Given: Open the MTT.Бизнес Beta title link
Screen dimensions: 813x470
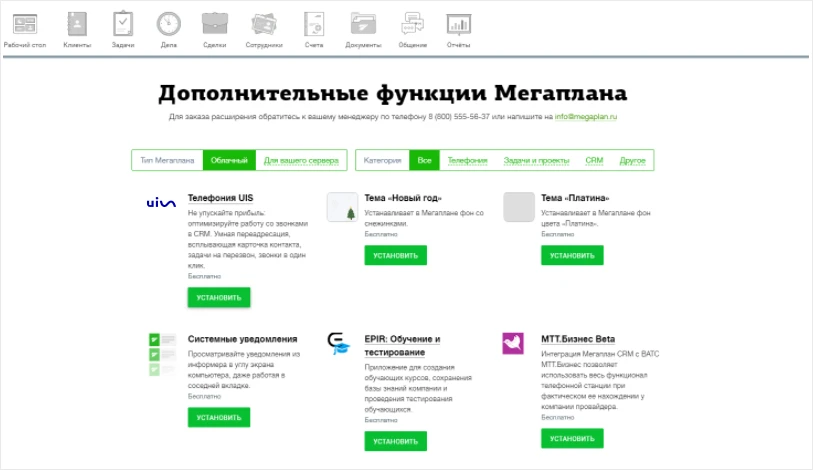Looking at the screenshot, I should coord(578,339).
